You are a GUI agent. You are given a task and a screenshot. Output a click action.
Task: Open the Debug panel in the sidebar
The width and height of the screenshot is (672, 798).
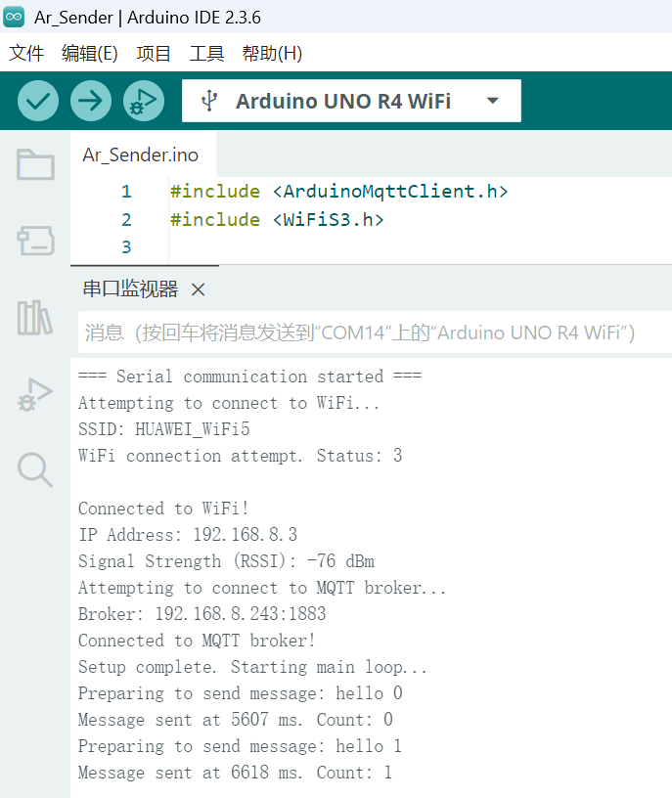[35, 394]
